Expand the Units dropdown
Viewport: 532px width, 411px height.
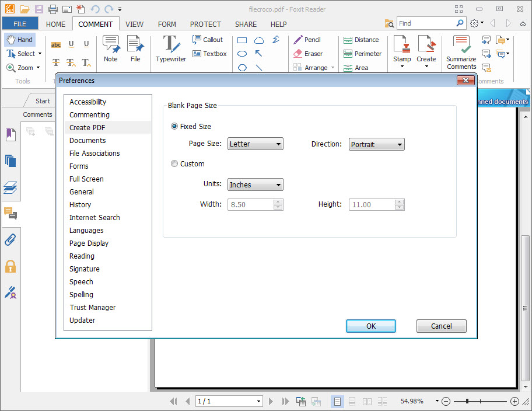256,185
